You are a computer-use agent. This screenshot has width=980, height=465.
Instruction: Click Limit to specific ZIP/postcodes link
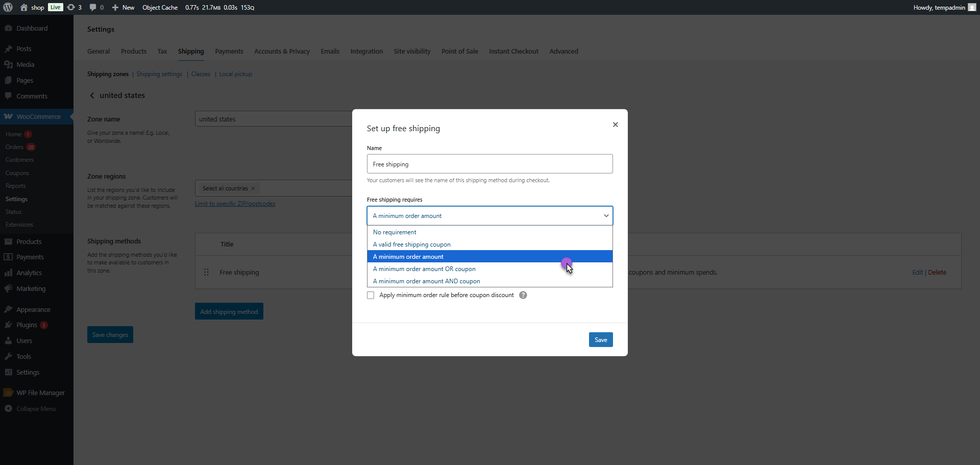click(x=235, y=204)
